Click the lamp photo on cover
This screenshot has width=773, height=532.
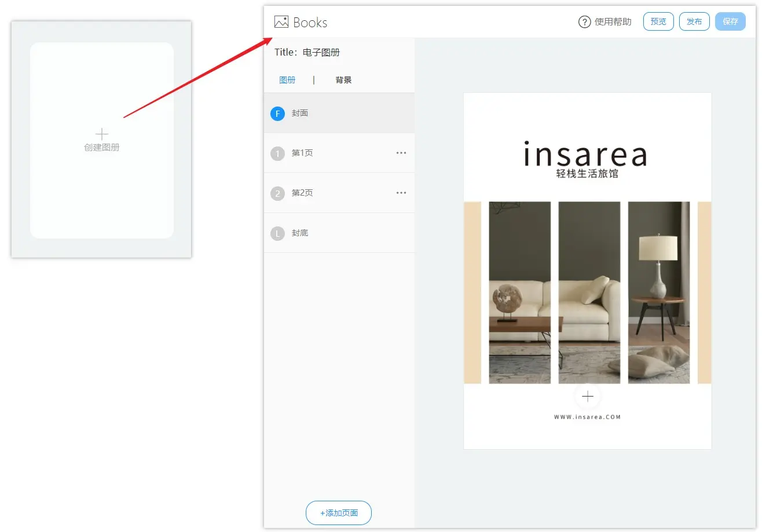[x=658, y=292]
